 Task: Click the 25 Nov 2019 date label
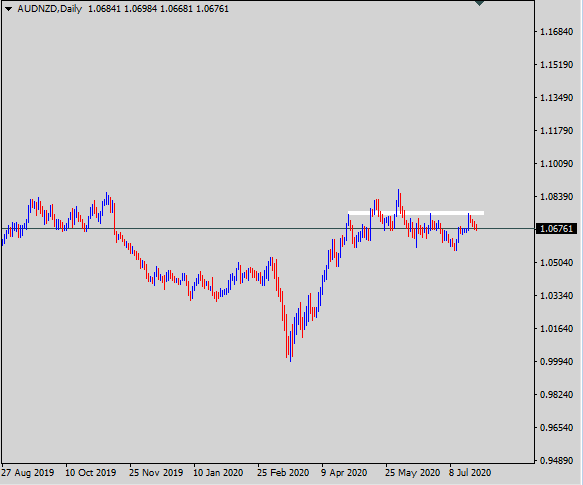click(156, 473)
